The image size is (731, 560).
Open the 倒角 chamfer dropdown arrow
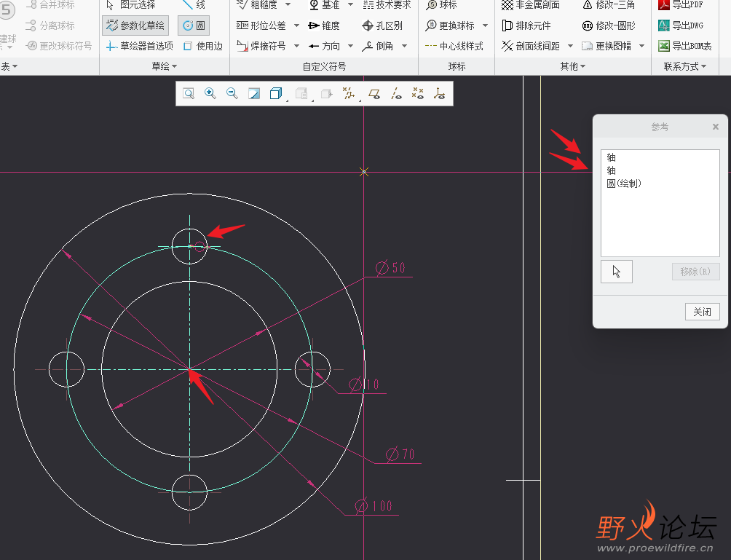coord(404,46)
